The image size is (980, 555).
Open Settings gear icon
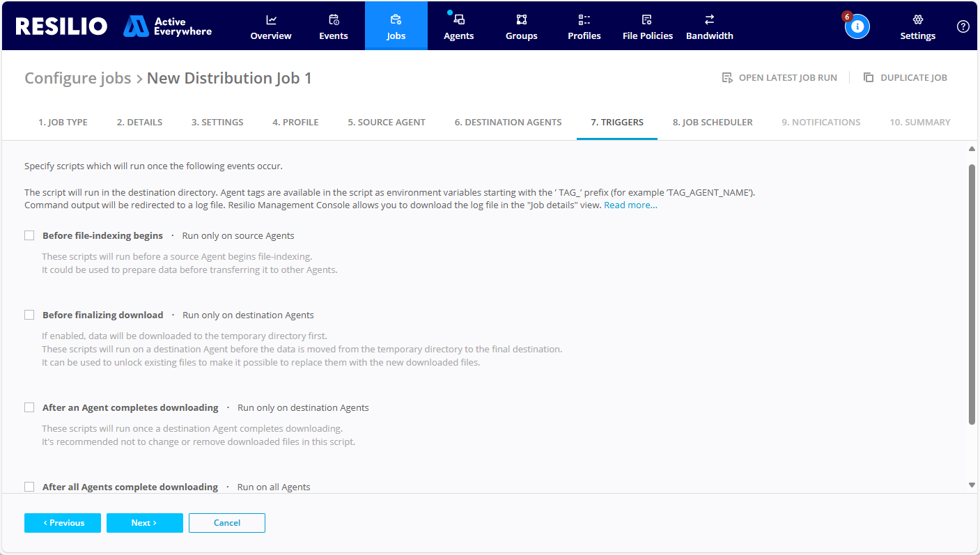917,20
